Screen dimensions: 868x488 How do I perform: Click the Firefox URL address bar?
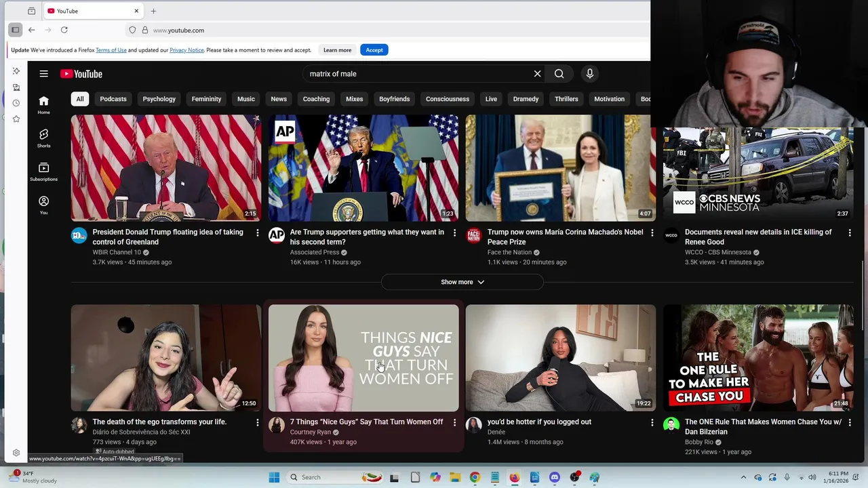pos(387,30)
